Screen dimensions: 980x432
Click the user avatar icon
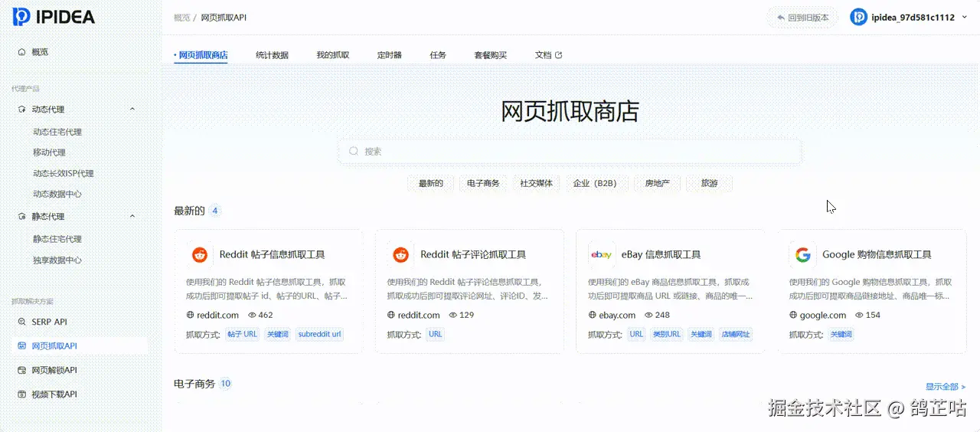859,17
